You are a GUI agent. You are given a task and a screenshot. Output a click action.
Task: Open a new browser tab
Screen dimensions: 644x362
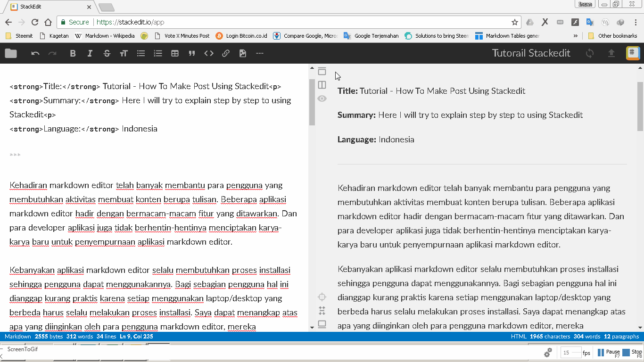click(x=107, y=7)
